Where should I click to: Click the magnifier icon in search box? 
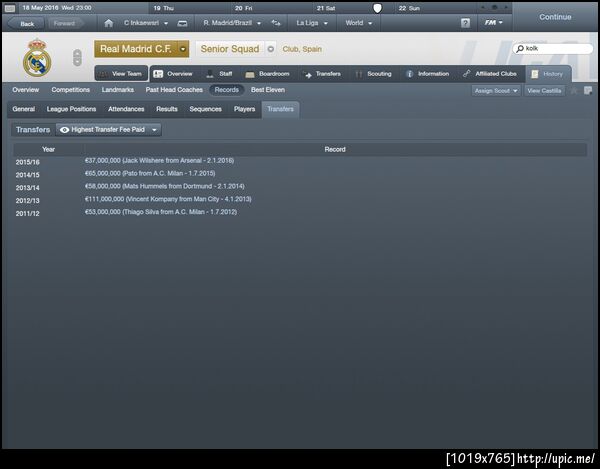click(x=520, y=49)
